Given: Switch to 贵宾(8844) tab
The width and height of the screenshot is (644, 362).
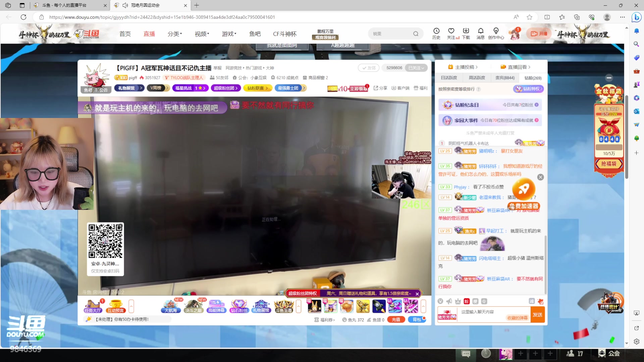Looking at the screenshot, I should point(505,78).
